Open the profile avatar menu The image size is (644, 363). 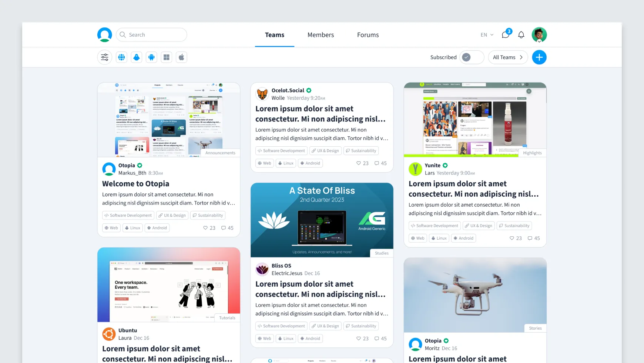[x=539, y=34]
